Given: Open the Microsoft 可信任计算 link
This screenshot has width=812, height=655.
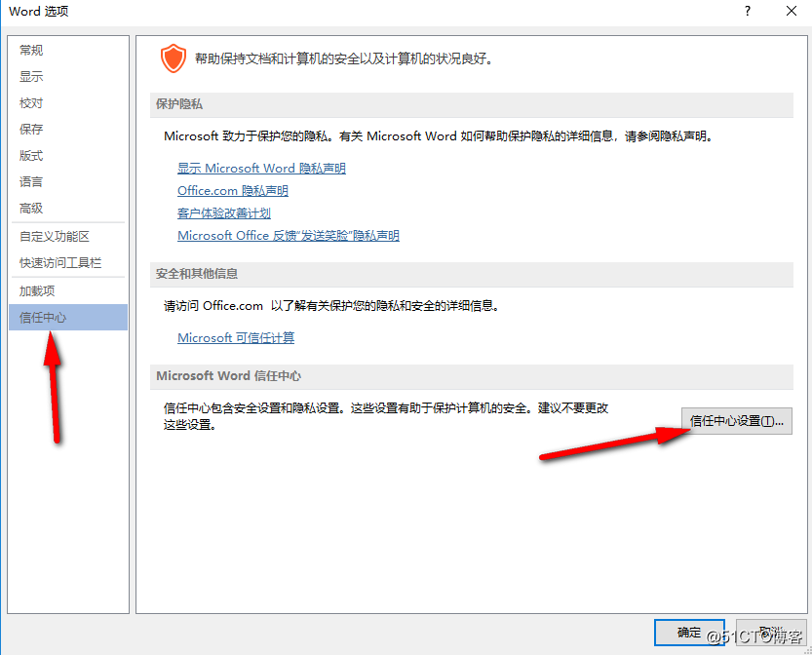Looking at the screenshot, I should (236, 338).
